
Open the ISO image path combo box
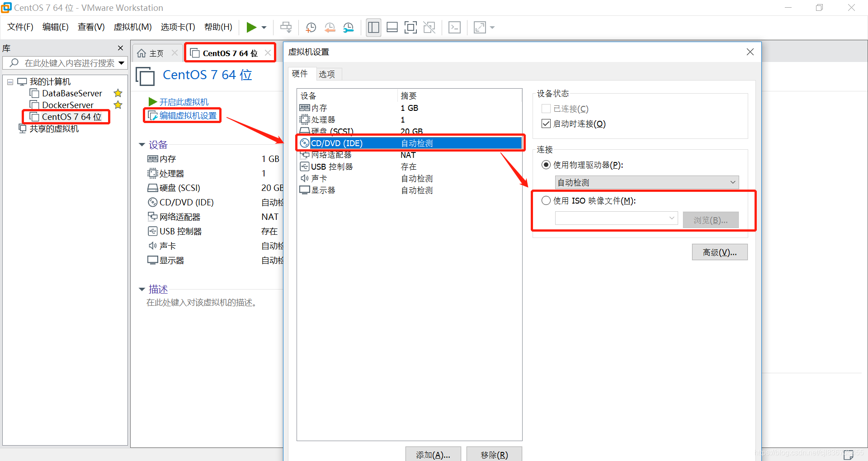click(617, 219)
